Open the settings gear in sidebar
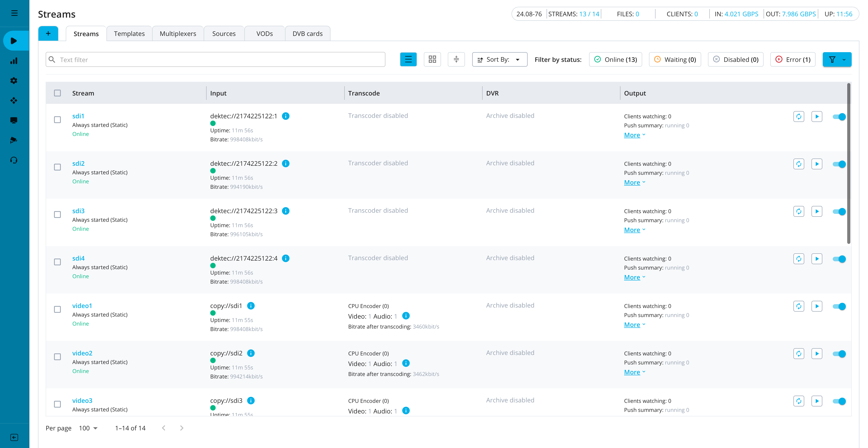 point(14,80)
